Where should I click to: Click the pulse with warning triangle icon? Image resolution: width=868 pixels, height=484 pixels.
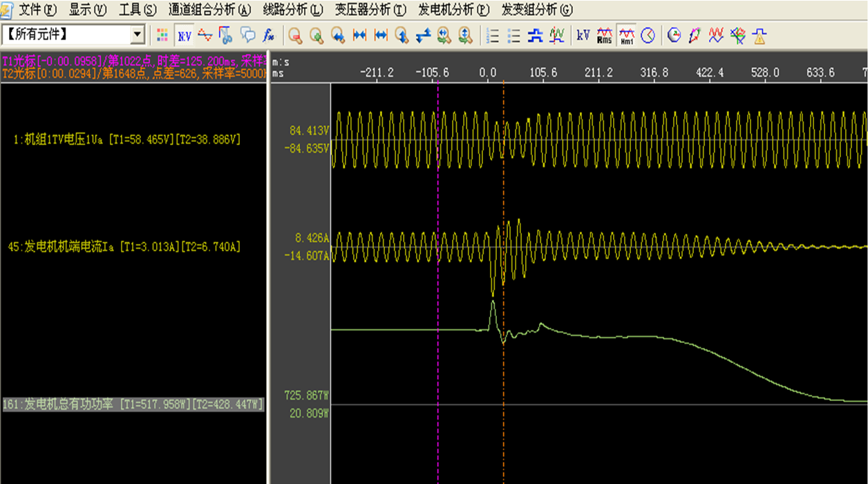(759, 35)
